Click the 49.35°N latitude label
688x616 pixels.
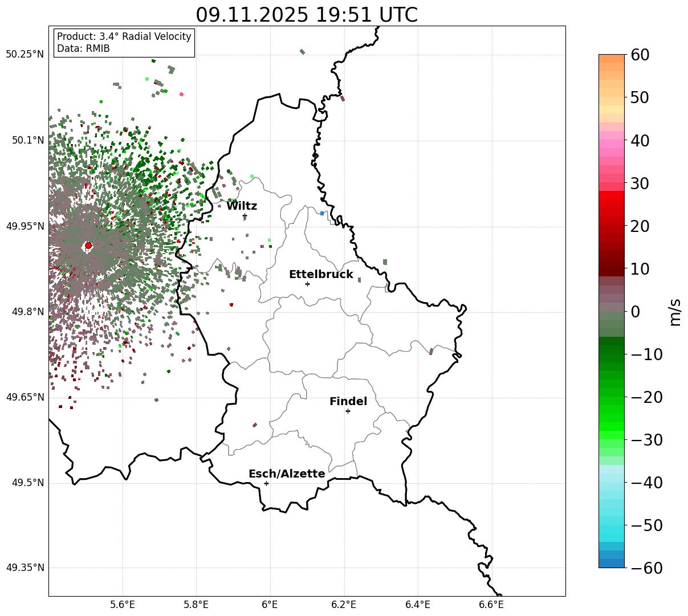[x=25, y=568]
